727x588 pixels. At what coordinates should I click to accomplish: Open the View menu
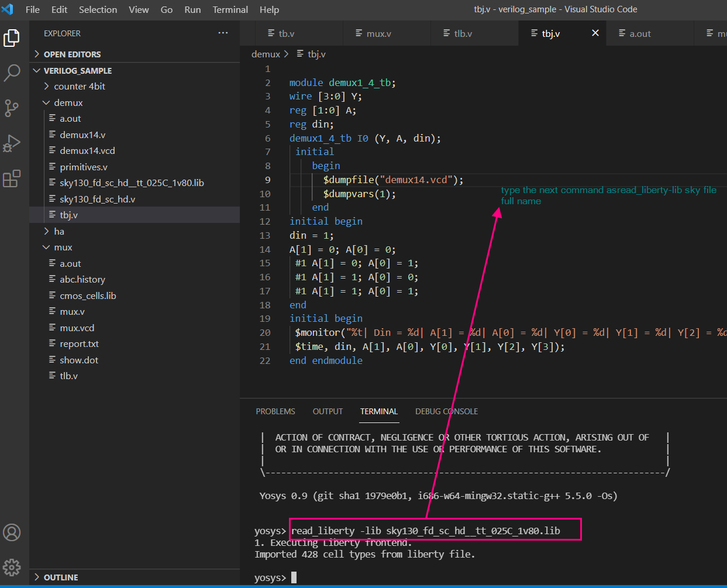pyautogui.click(x=139, y=9)
